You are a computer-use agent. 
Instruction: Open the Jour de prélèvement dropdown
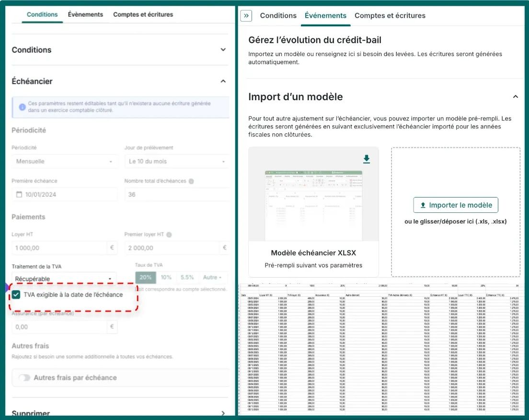(x=176, y=162)
